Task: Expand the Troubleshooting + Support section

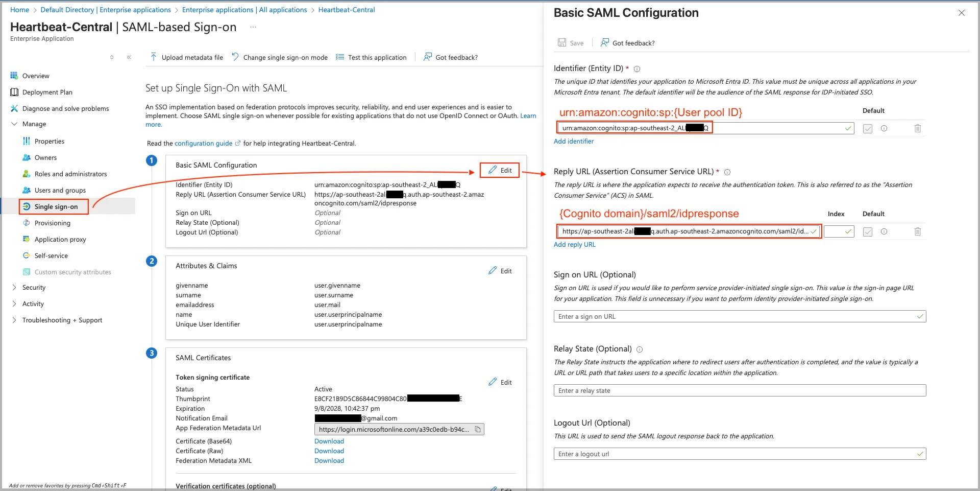Action: (x=14, y=320)
